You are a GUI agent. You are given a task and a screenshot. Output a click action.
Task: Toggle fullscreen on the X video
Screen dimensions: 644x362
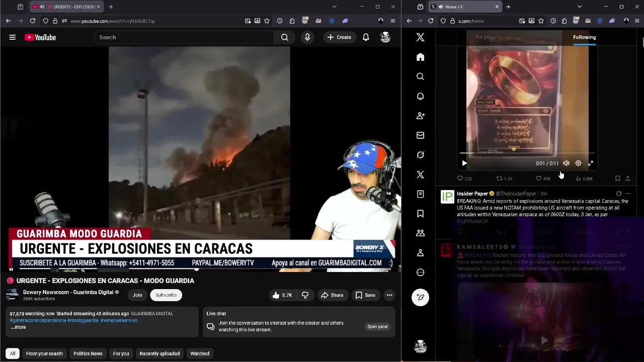point(590,163)
